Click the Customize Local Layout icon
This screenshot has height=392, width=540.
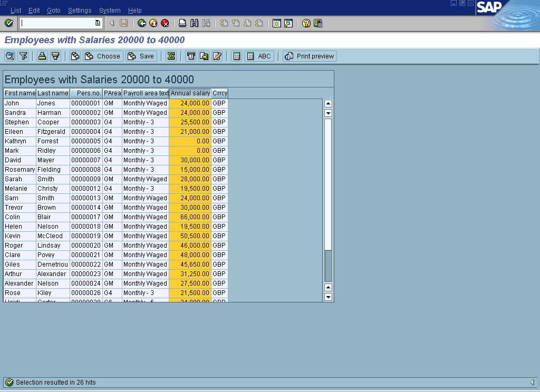coord(318,23)
